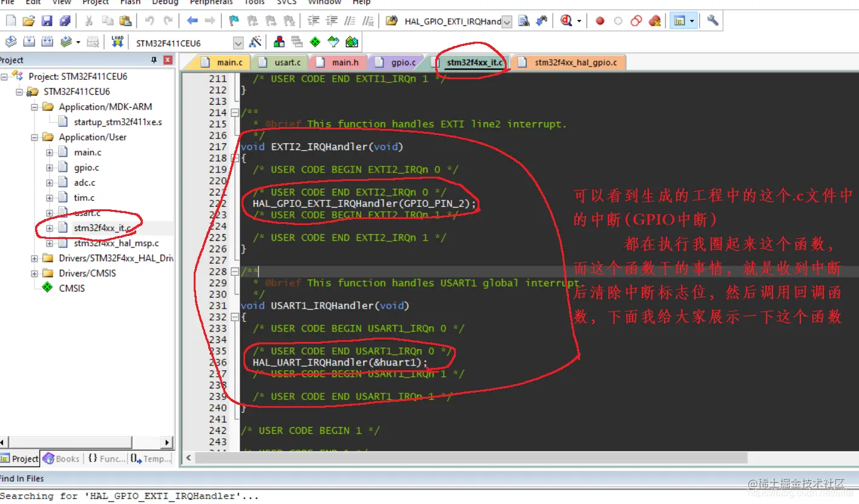Open Configuration with the wrench icon
The image size is (859, 504).
click(713, 21)
